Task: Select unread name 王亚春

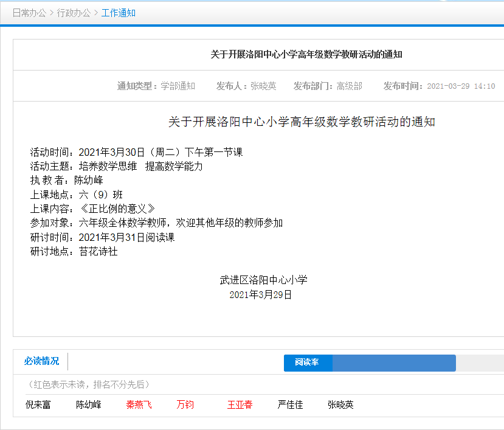Action: 240,404
